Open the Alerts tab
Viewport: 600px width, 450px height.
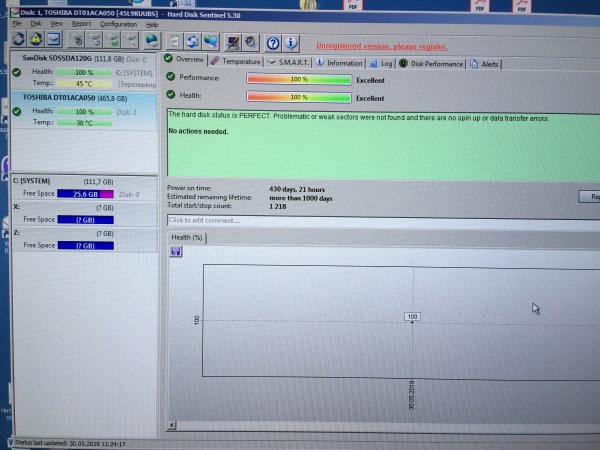point(489,63)
